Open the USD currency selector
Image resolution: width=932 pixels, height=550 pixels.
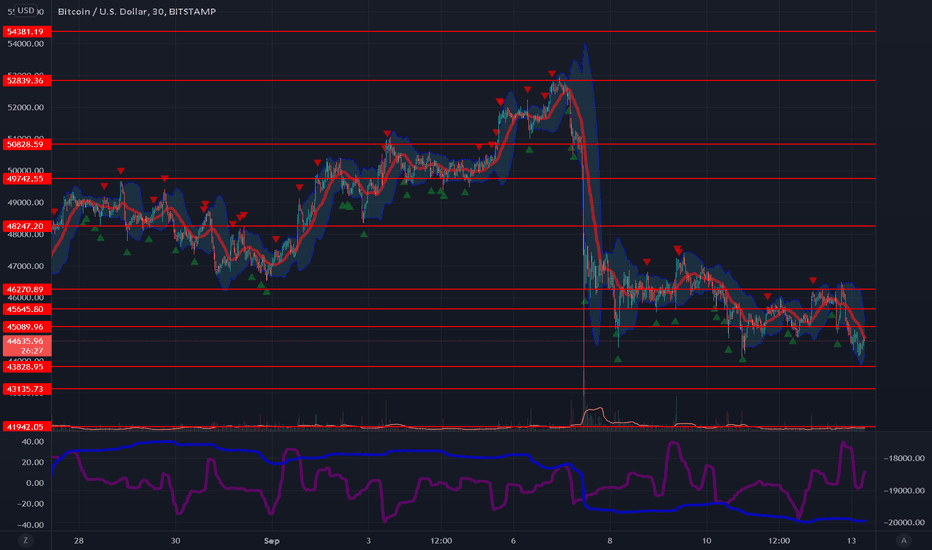click(25, 10)
